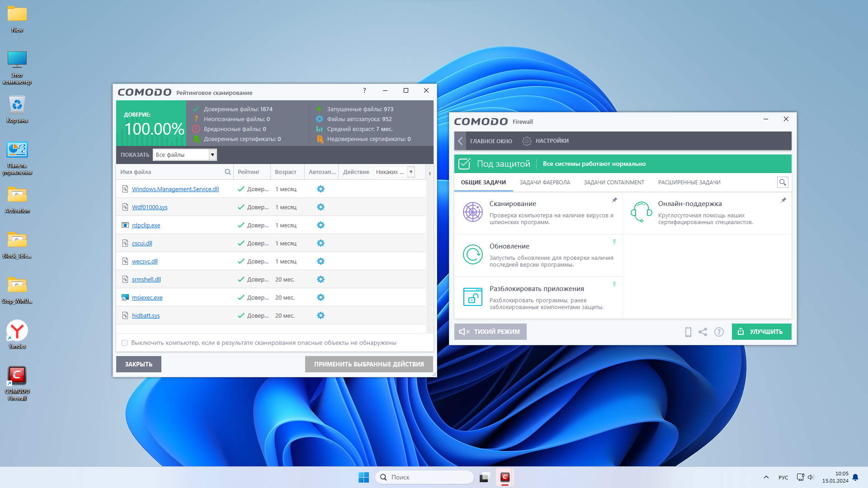Screen dimensions: 868x488
Task: Click the help question mark next to Улучшить
Action: tap(719, 332)
